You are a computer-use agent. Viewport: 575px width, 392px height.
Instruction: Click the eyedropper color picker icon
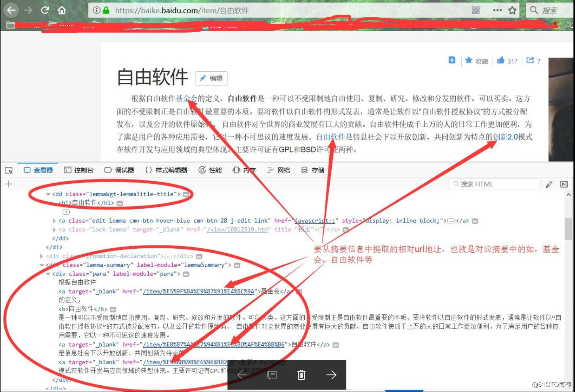549,184
